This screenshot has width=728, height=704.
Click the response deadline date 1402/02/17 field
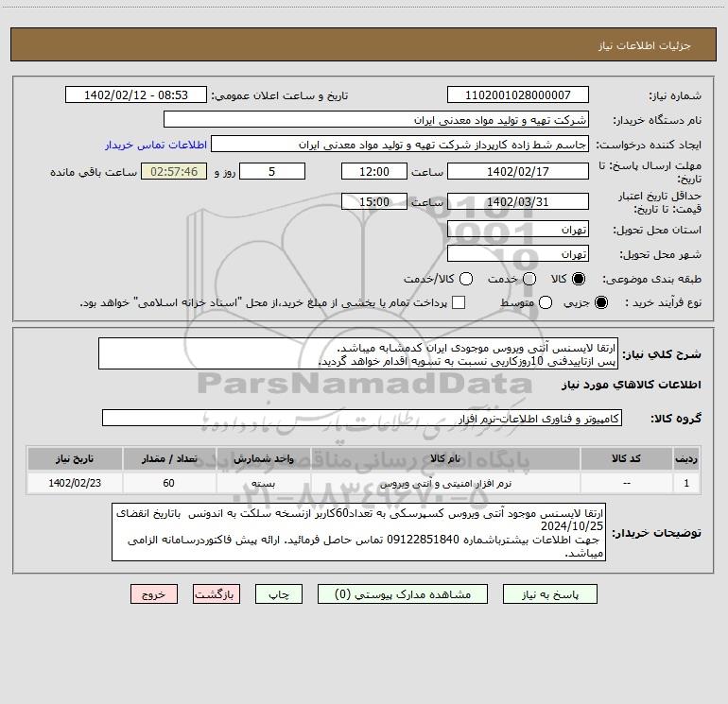click(518, 171)
